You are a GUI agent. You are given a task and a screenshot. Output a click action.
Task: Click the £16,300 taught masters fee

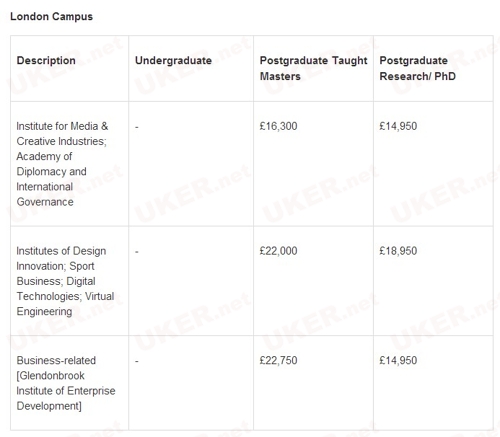(x=278, y=126)
